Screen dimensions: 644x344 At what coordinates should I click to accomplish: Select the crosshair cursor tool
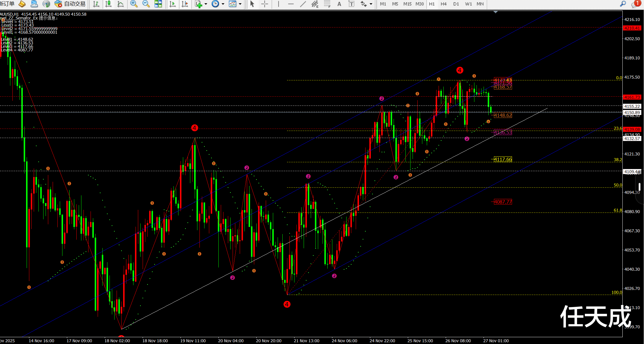[x=265, y=4]
